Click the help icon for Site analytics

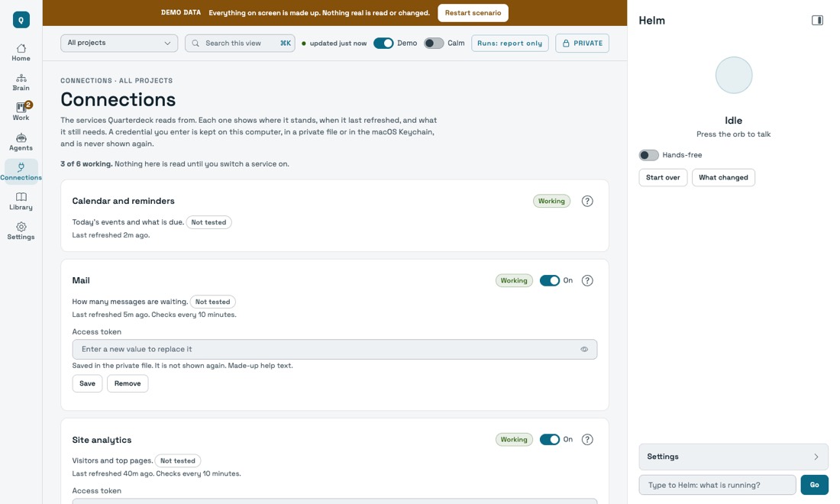pyautogui.click(x=587, y=440)
